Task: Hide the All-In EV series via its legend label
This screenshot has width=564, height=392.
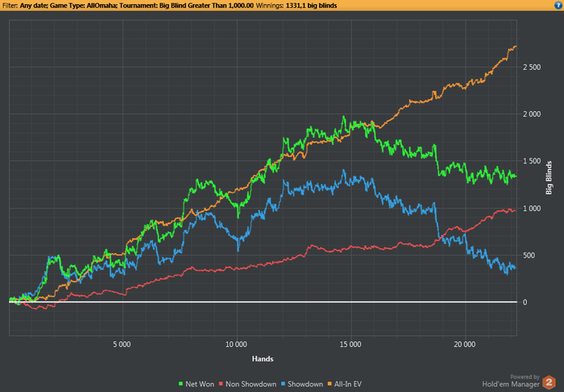Action: (x=348, y=384)
